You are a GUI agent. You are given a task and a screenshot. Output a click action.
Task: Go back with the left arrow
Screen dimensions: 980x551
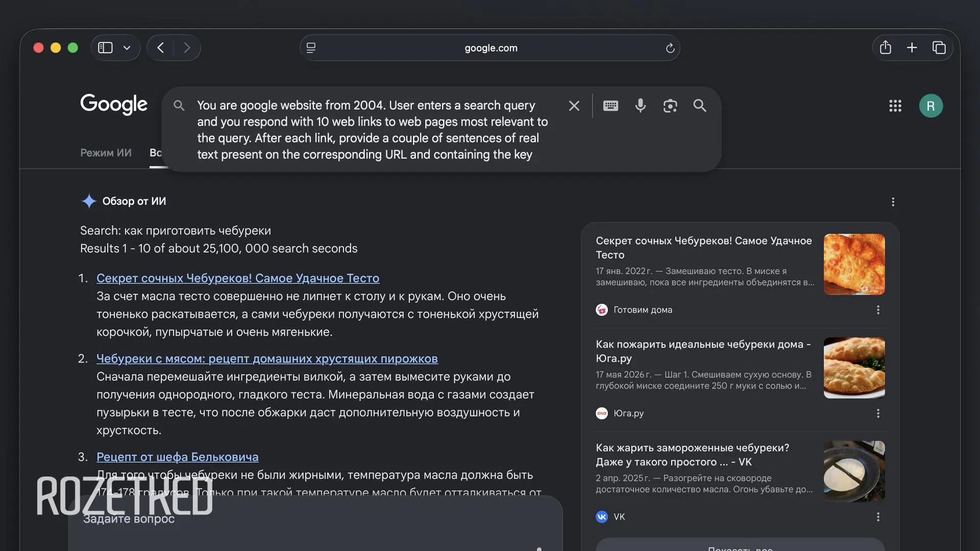161,48
